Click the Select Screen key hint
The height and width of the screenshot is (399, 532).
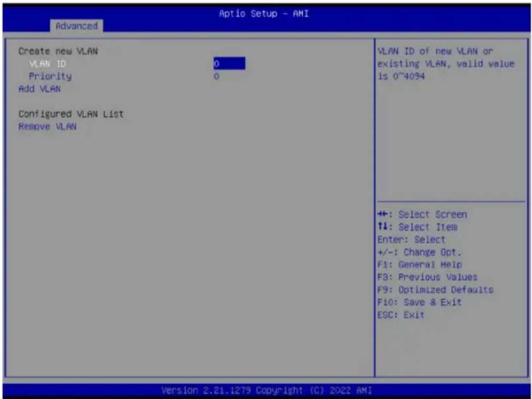422,214
